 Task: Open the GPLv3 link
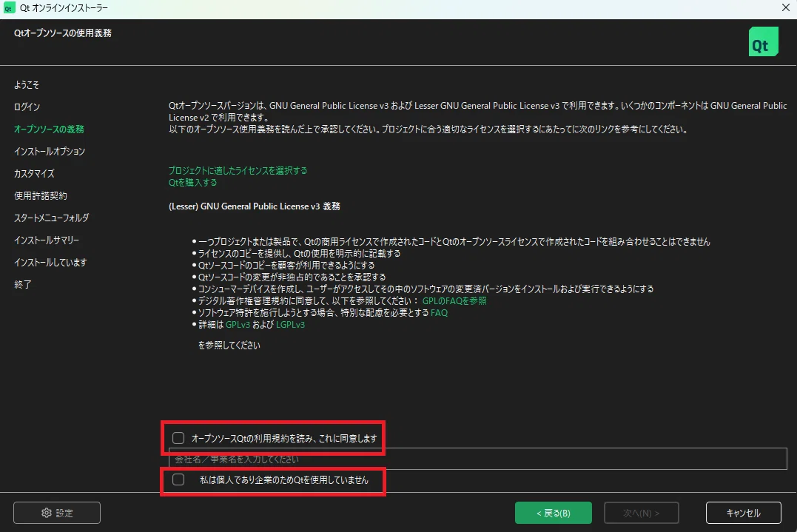(238, 325)
